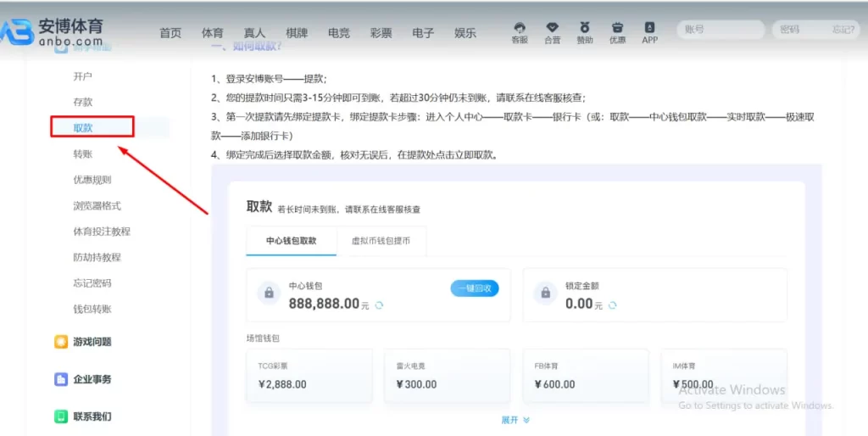Viewport: 868px width, 436px height.
Task: Select the 中心钱包取款 tab
Action: tap(291, 241)
